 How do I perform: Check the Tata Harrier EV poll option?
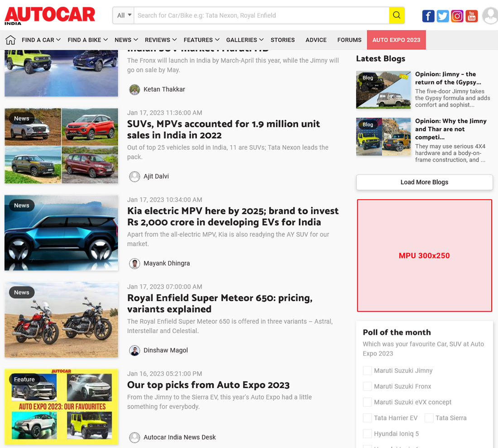coord(368,418)
